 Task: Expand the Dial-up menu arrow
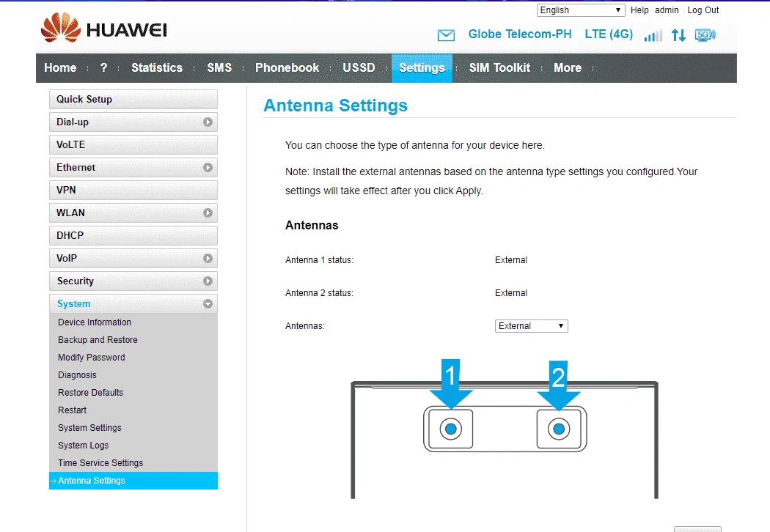click(x=208, y=122)
